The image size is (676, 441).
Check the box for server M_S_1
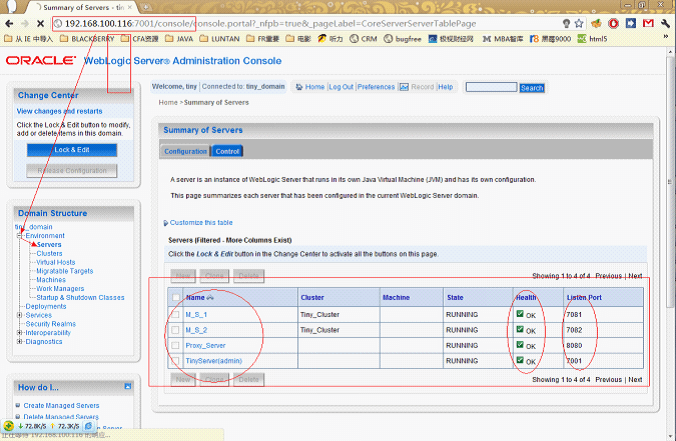175,315
